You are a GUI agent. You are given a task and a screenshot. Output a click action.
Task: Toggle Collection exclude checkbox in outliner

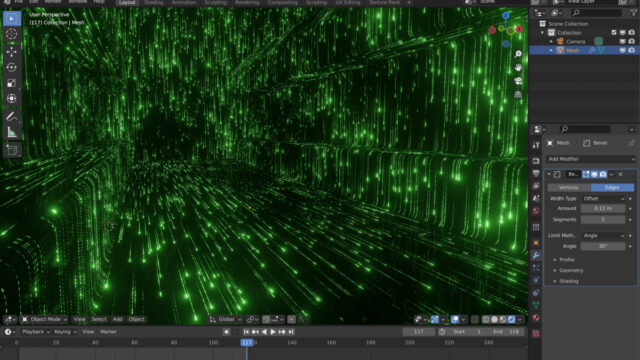[x=614, y=32]
